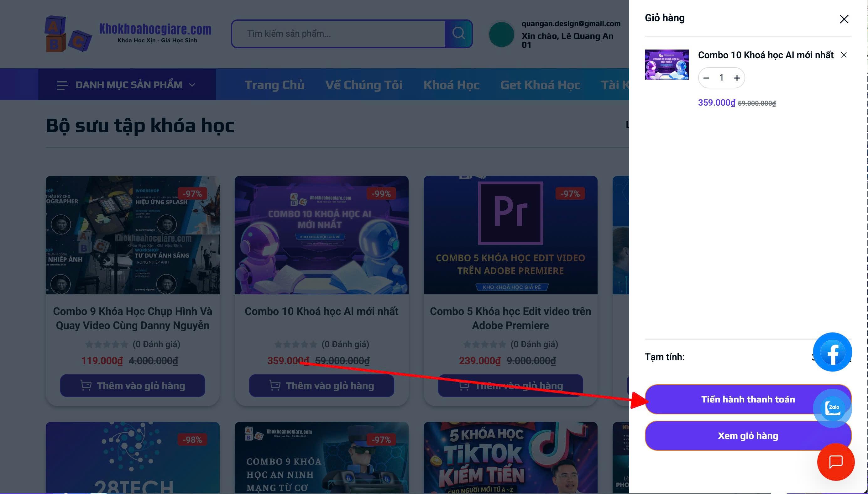Image resolution: width=868 pixels, height=494 pixels.
Task: Open the user avatar circle
Action: coord(502,34)
